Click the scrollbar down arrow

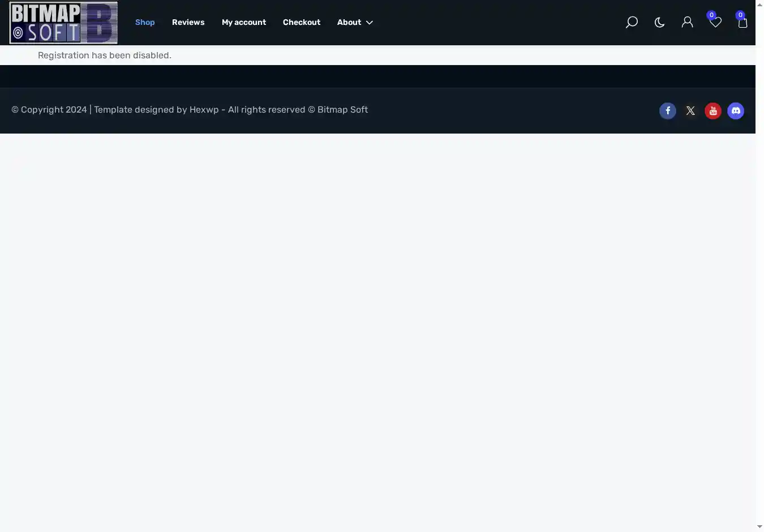coord(759,527)
